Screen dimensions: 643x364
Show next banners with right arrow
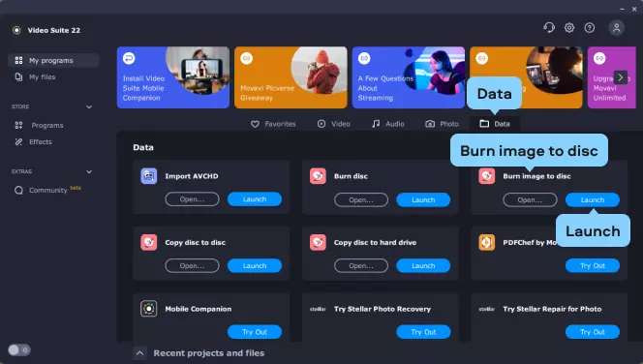(x=621, y=77)
